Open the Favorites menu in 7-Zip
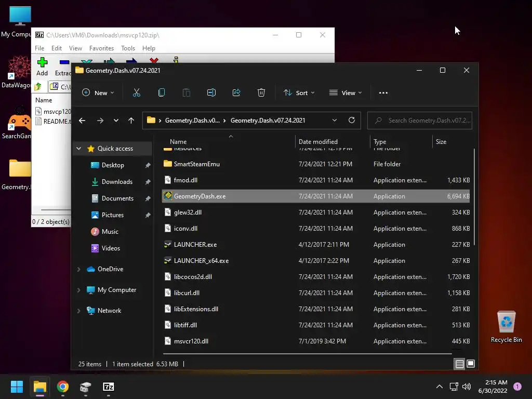Screen dimensions: 532x399 pos(101,48)
